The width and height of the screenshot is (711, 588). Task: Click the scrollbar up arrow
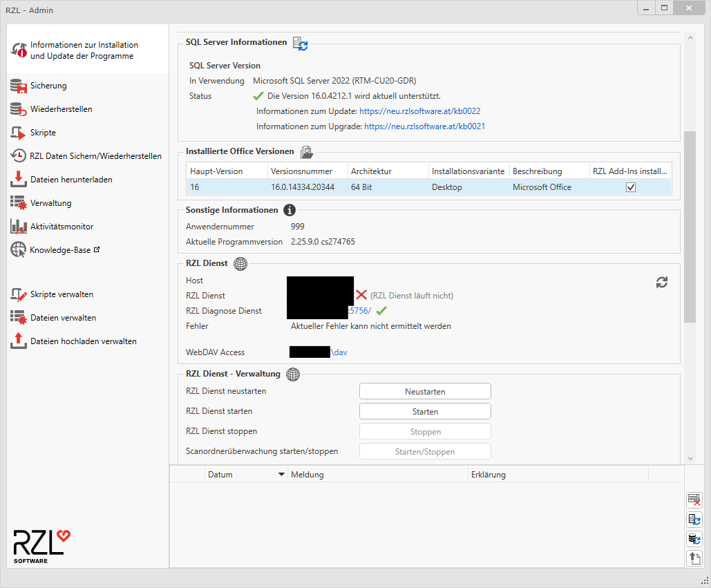point(690,37)
